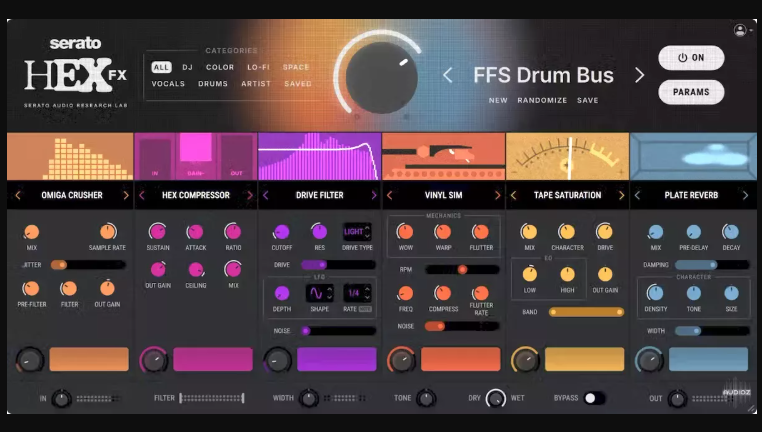
Task: Select the DJ category
Action: (x=188, y=67)
